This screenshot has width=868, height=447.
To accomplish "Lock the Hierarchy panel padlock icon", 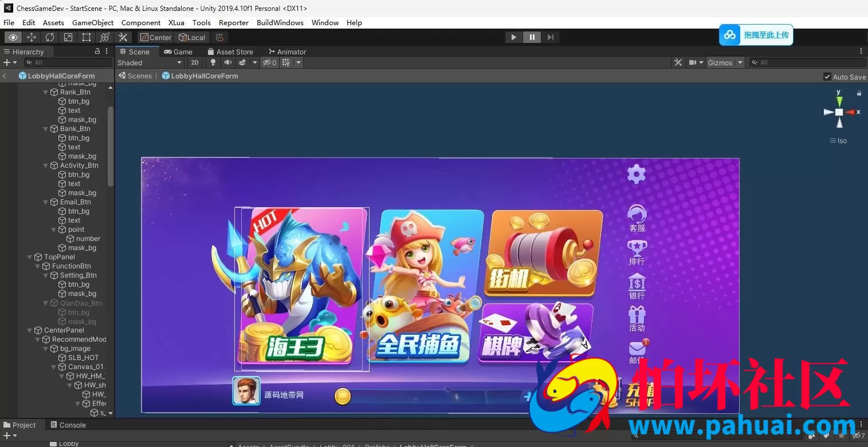I will (97, 51).
